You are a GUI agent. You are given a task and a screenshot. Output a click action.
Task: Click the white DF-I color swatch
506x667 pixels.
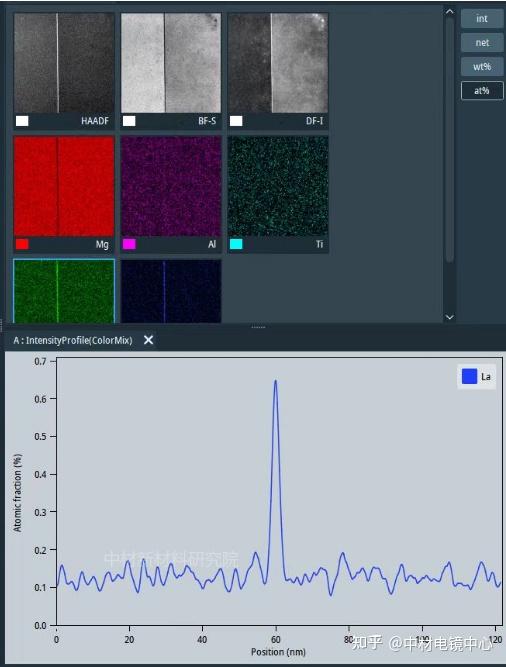236,121
